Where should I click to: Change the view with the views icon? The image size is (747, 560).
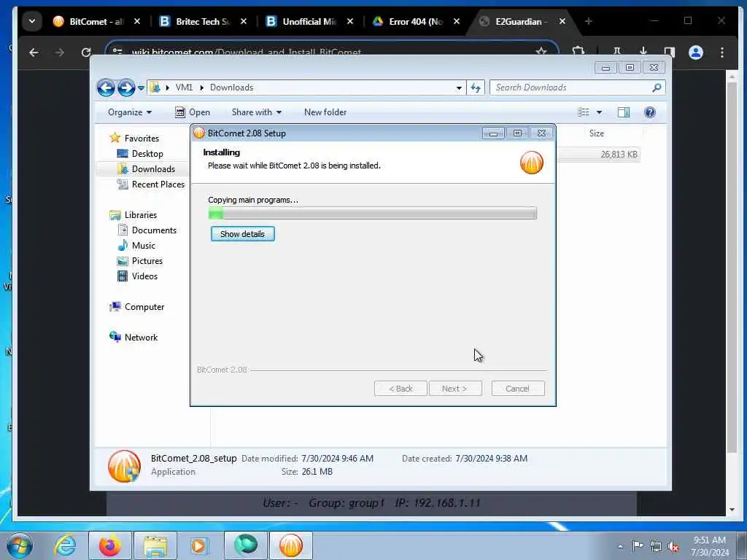coord(584,112)
